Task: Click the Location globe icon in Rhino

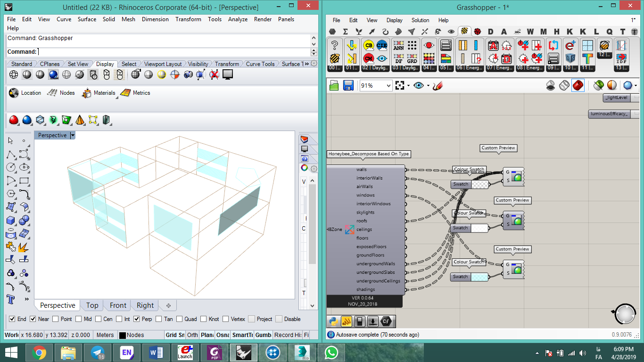Action: tap(14, 93)
